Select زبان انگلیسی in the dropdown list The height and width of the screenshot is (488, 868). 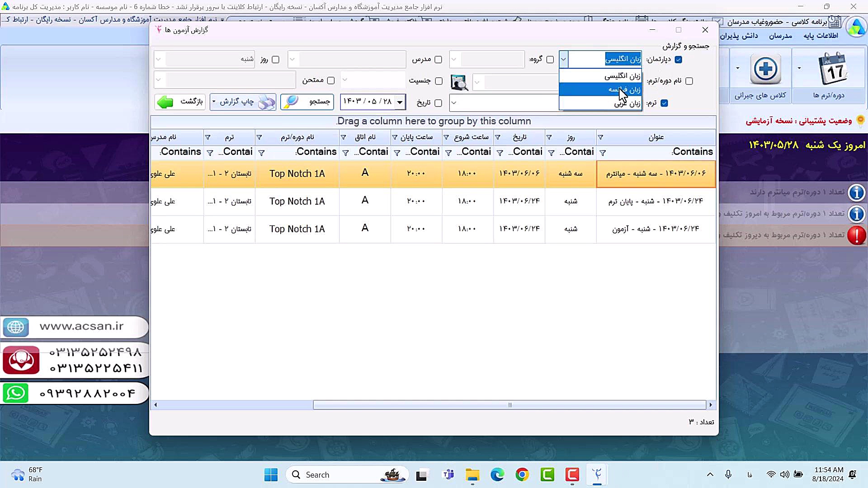[600, 76]
